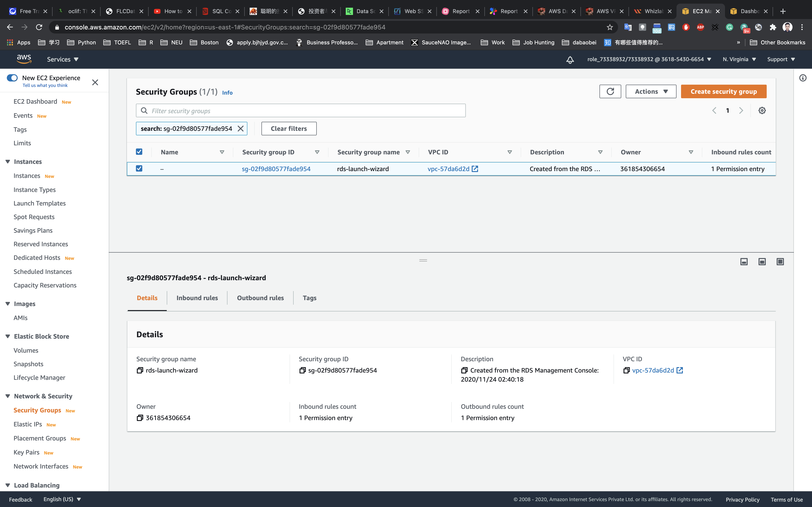Screen dimensions: 812x507
Task: Collapse the Network & Security section
Action: click(x=8, y=396)
